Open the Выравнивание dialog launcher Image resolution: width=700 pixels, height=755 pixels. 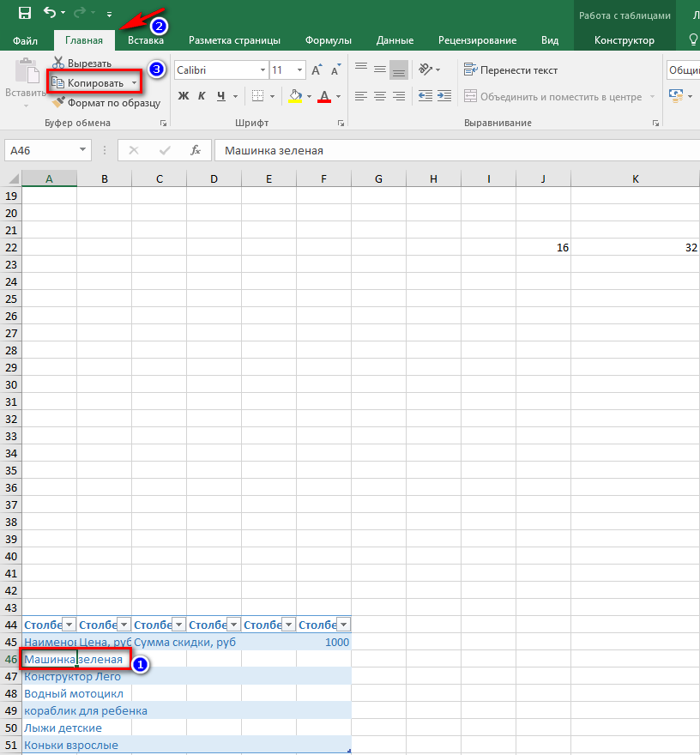coord(655,124)
